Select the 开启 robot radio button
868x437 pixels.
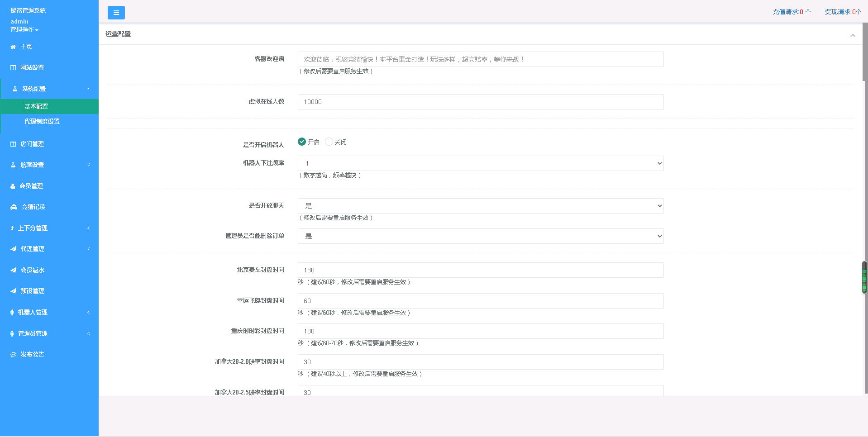(302, 142)
